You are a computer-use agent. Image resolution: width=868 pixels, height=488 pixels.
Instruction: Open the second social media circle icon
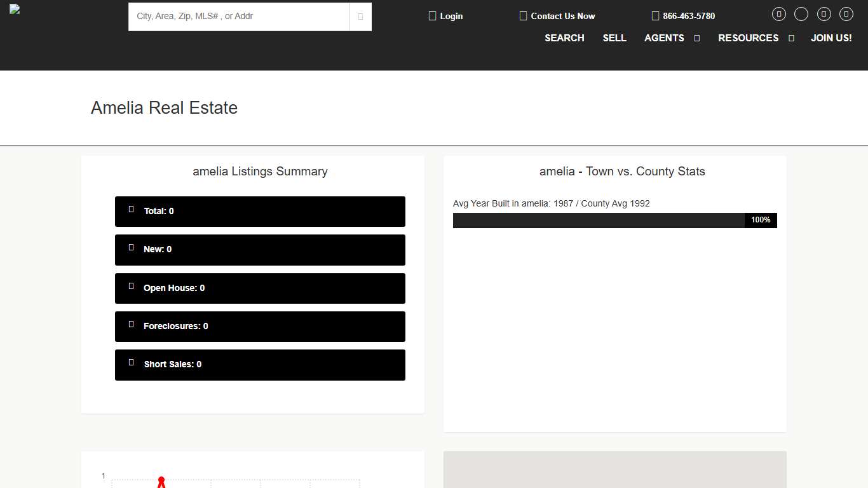click(801, 13)
